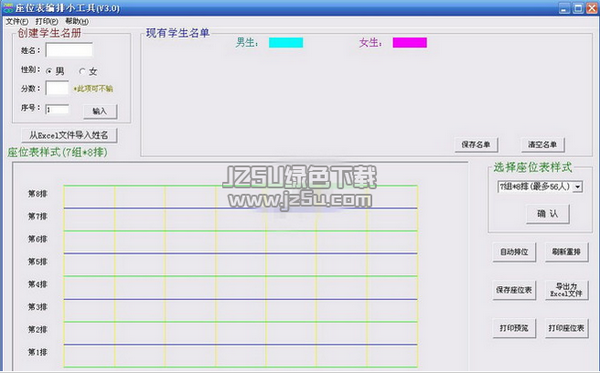Open the 帮助 menu
Viewport: 600px width, 373px height.
click(x=77, y=21)
